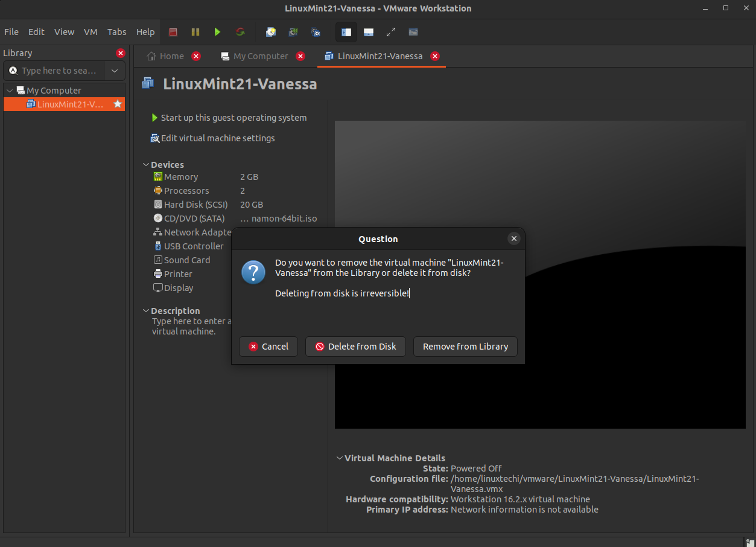Click the 2 GB memory value
The width and height of the screenshot is (756, 547).
(x=249, y=177)
